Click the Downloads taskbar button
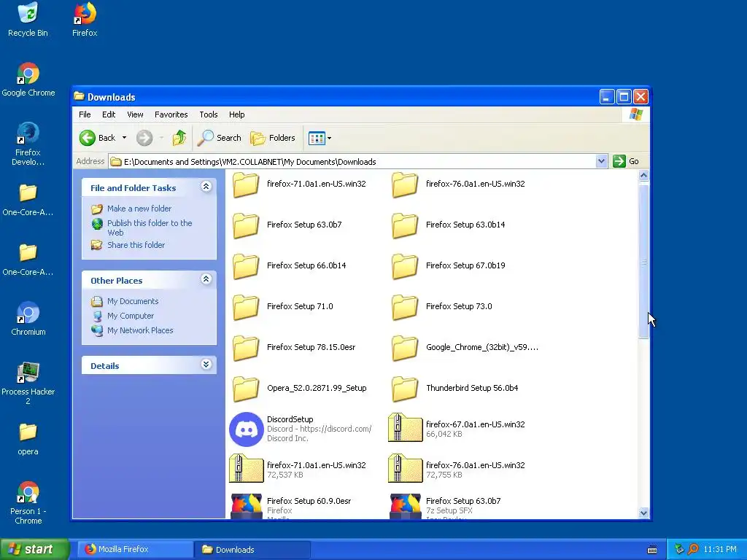Screen dimensions: 747x560 [x=252, y=549]
